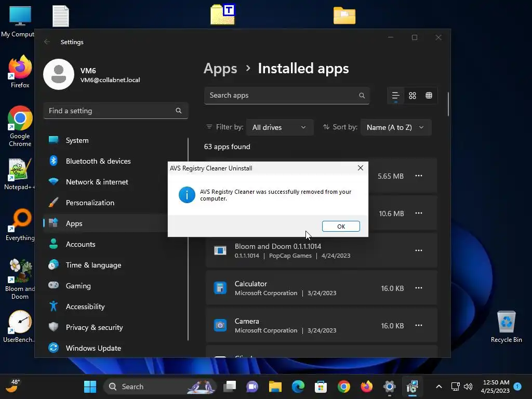Click the 63 apps found text
The width and height of the screenshot is (532, 399).
point(227,147)
